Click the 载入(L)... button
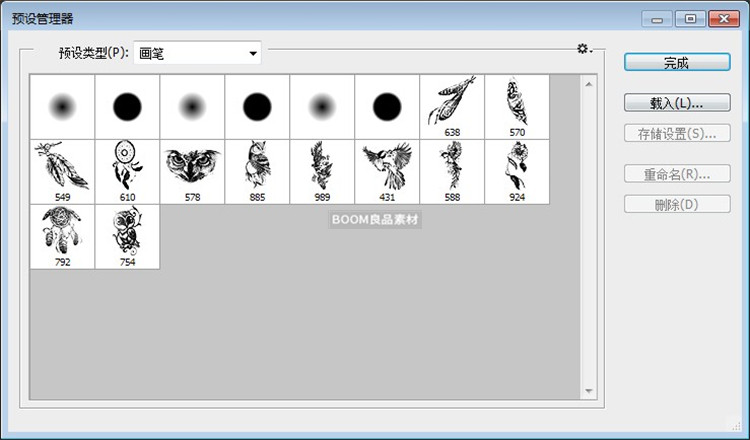Viewport: 750px width, 440px height. tap(676, 103)
